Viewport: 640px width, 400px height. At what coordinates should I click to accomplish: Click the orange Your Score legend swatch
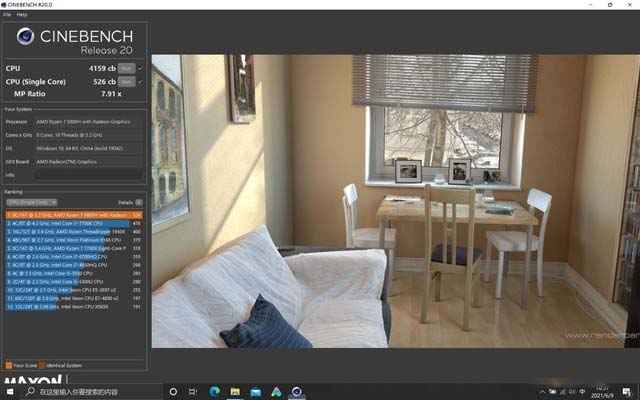(x=9, y=365)
